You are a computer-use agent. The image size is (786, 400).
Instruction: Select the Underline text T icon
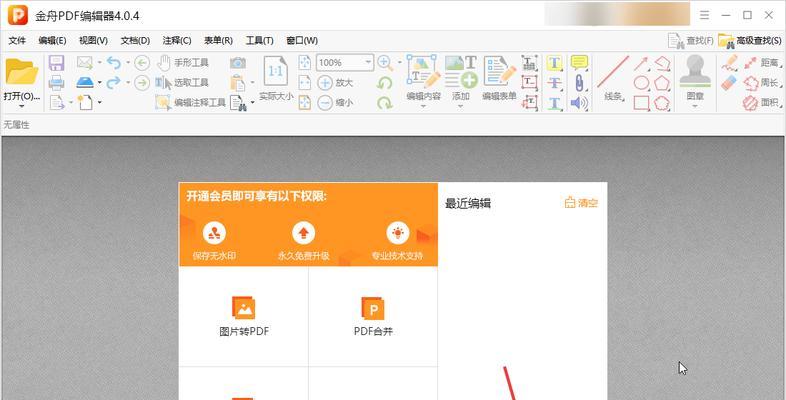554,103
